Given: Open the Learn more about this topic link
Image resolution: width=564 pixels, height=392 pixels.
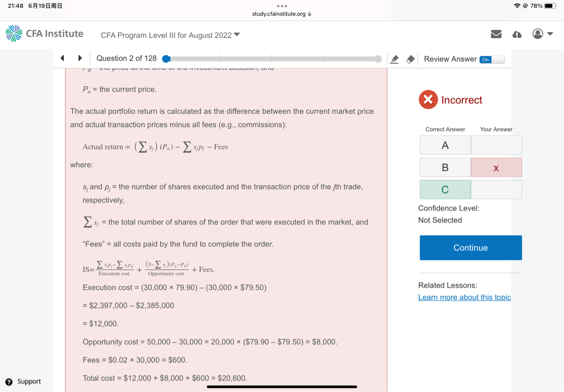Looking at the screenshot, I should 464,297.
